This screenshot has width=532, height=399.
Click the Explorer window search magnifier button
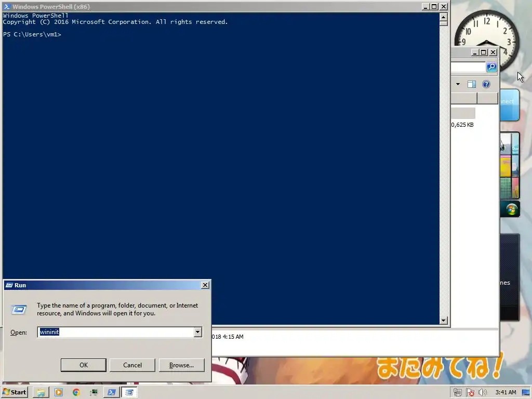click(x=491, y=67)
